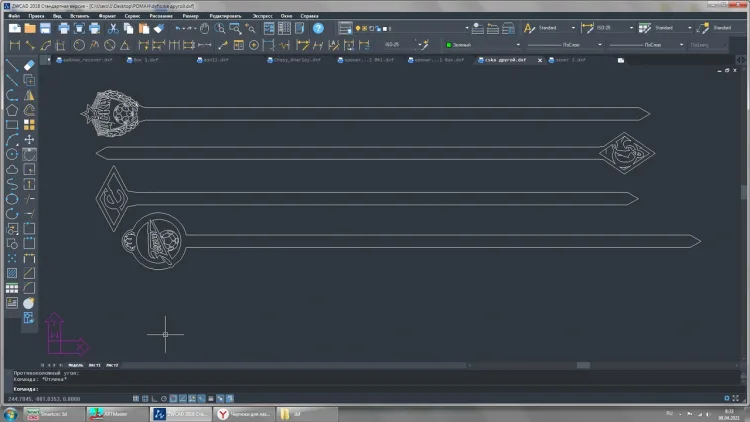
Task: Switch to Smartcnc 3d in the taskbar
Action: click(53, 414)
